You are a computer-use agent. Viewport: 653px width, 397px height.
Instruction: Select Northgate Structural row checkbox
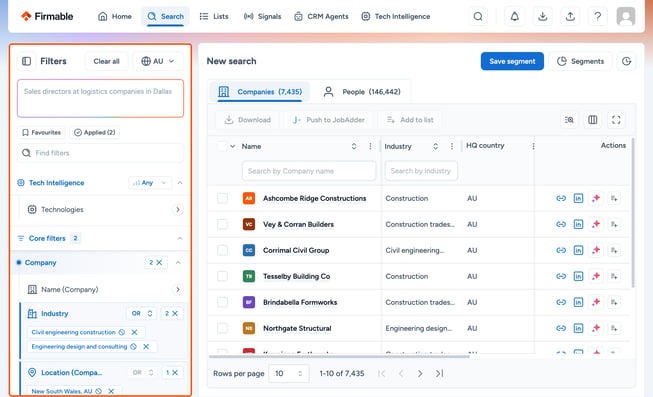pyautogui.click(x=222, y=328)
